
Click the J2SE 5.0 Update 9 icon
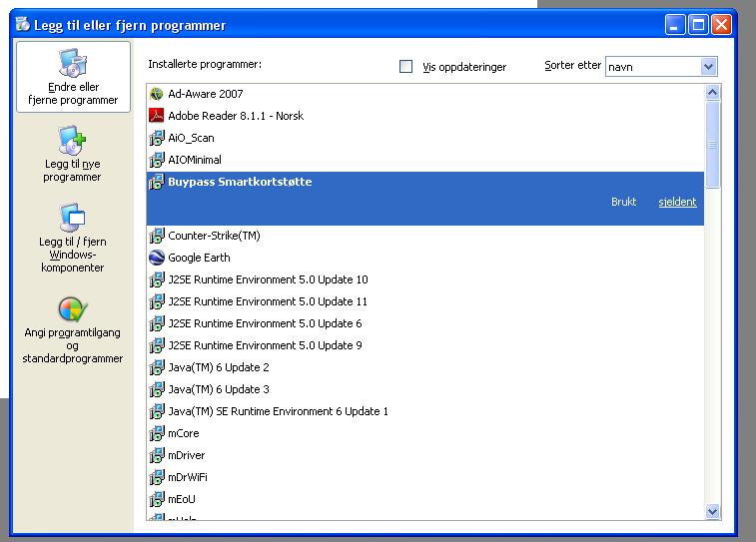point(157,345)
